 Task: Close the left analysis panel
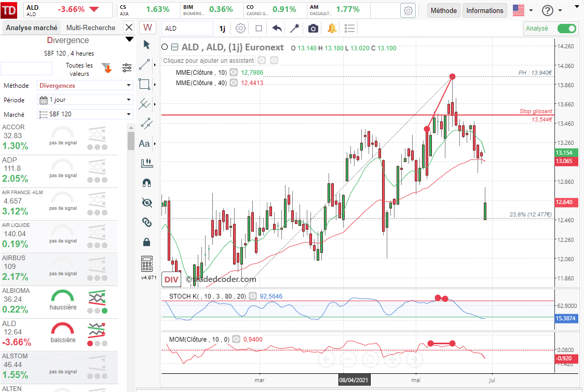[x=129, y=27]
